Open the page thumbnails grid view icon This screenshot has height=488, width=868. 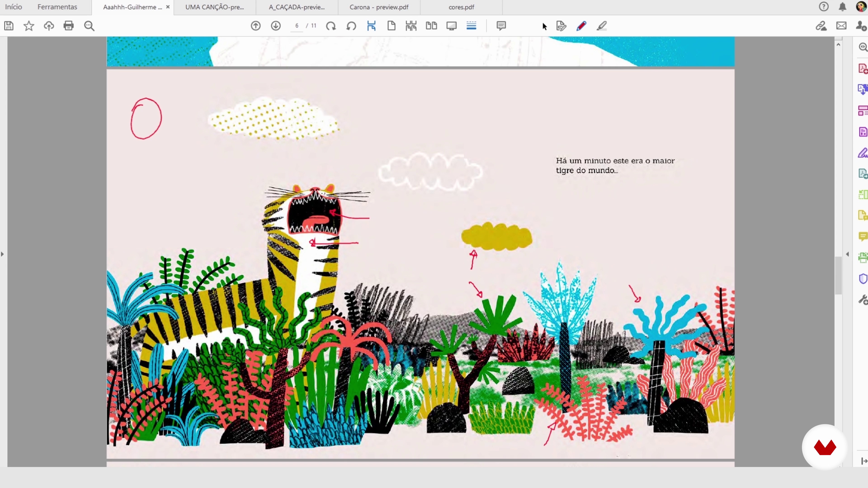tap(411, 26)
